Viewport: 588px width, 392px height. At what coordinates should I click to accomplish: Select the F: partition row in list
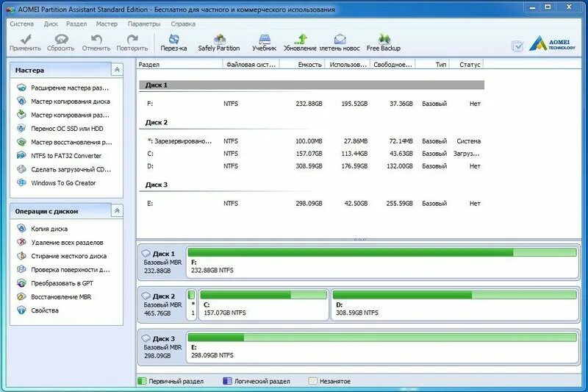coord(312,104)
